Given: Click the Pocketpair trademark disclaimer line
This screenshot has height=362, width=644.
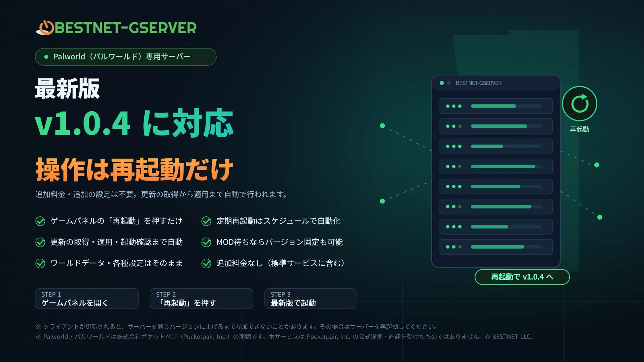Looking at the screenshot, I should point(284,337).
